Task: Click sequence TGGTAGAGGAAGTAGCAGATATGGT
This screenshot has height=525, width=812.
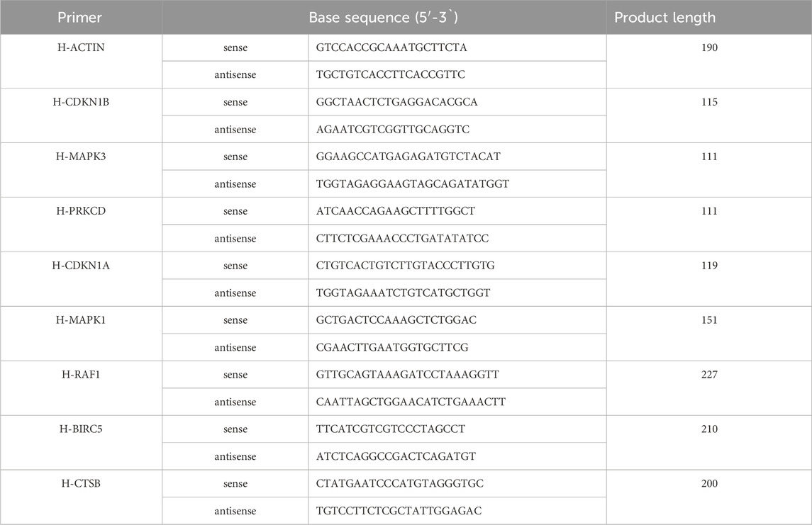Action: click(x=413, y=184)
